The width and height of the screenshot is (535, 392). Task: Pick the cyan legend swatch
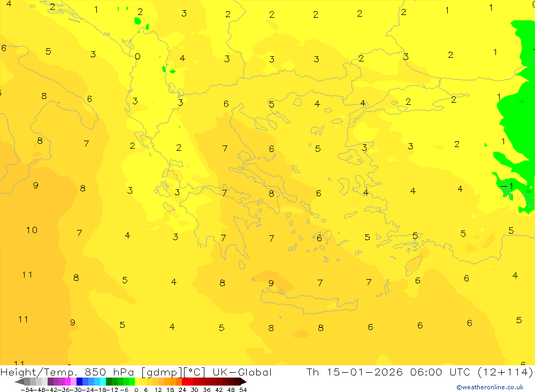[x=103, y=382]
